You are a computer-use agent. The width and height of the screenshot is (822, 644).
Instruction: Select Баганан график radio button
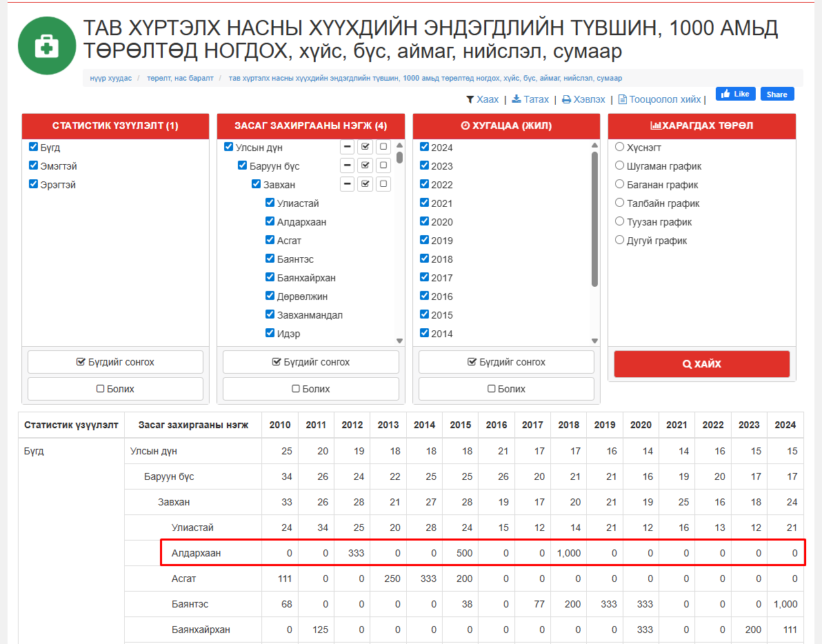pyautogui.click(x=620, y=184)
